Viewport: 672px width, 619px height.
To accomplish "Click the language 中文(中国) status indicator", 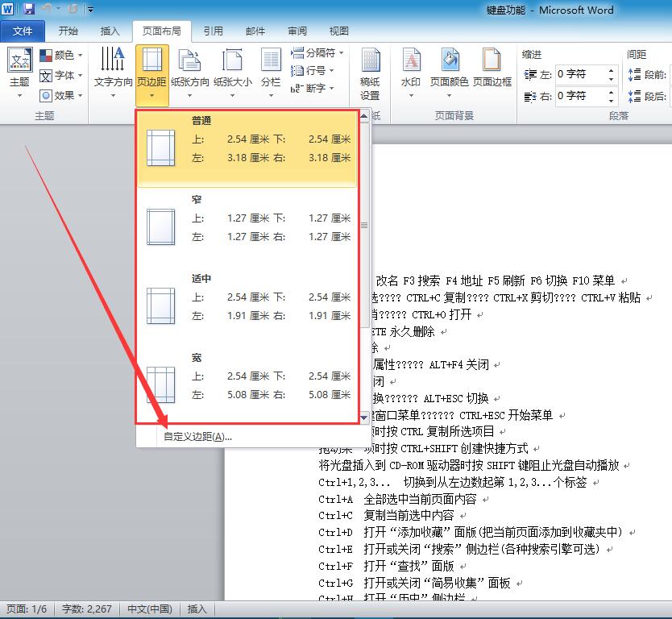I will (150, 609).
